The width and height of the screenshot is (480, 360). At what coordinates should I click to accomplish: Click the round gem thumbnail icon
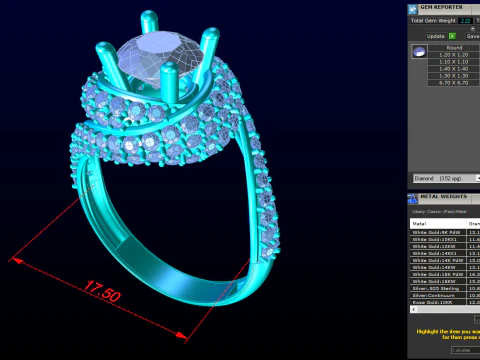[x=419, y=52]
